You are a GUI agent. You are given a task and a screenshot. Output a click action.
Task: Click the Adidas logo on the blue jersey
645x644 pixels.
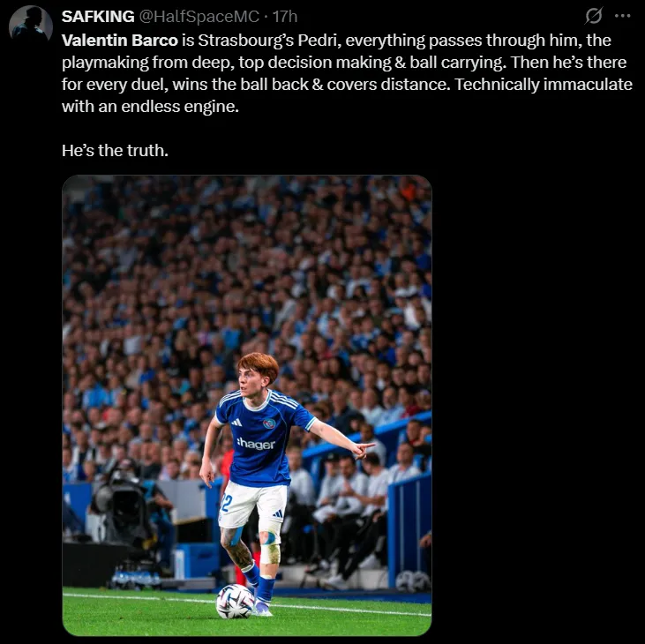236,422
